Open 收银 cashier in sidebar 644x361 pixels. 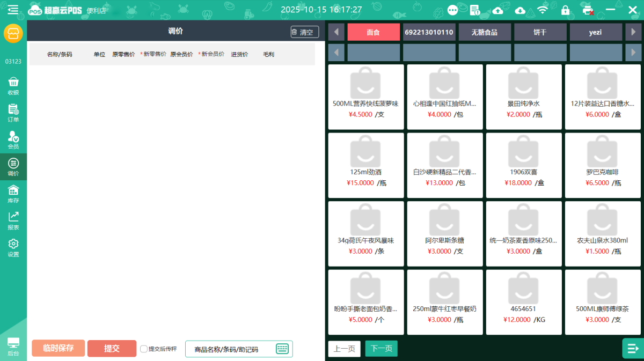(13, 85)
